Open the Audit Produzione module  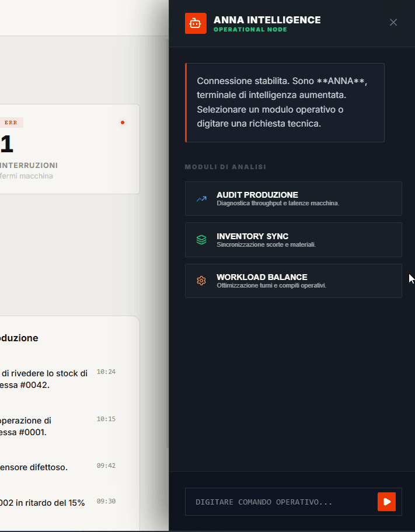point(294,198)
